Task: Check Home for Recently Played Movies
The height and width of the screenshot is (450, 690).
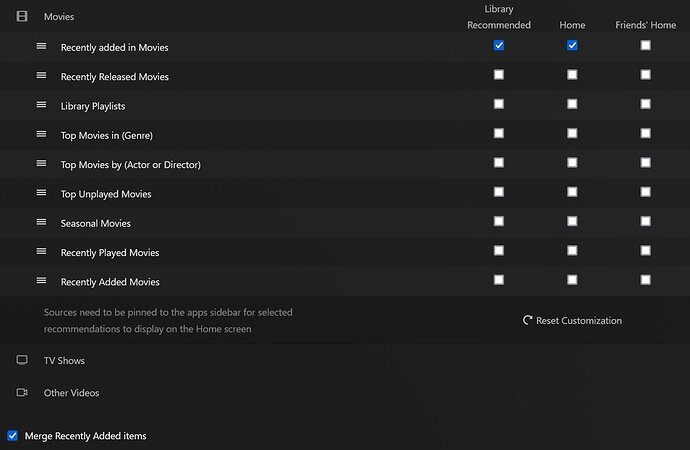Action: click(x=572, y=251)
